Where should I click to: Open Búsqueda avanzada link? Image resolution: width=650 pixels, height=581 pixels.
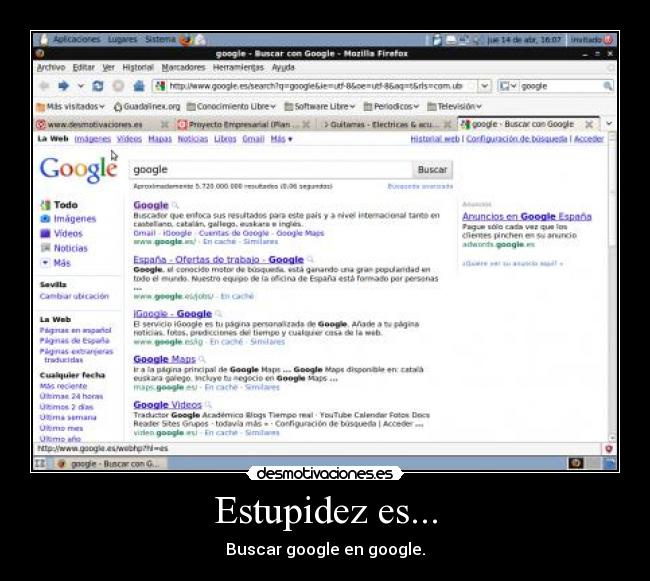pos(420,186)
